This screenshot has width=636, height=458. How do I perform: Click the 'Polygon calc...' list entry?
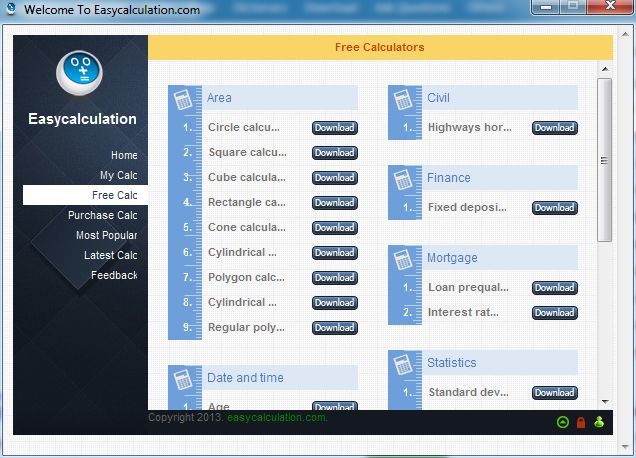[246, 277]
